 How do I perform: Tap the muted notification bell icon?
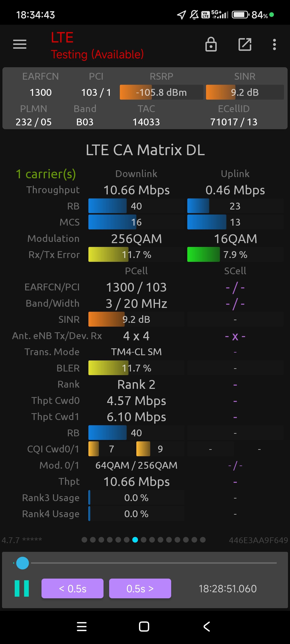click(x=194, y=15)
